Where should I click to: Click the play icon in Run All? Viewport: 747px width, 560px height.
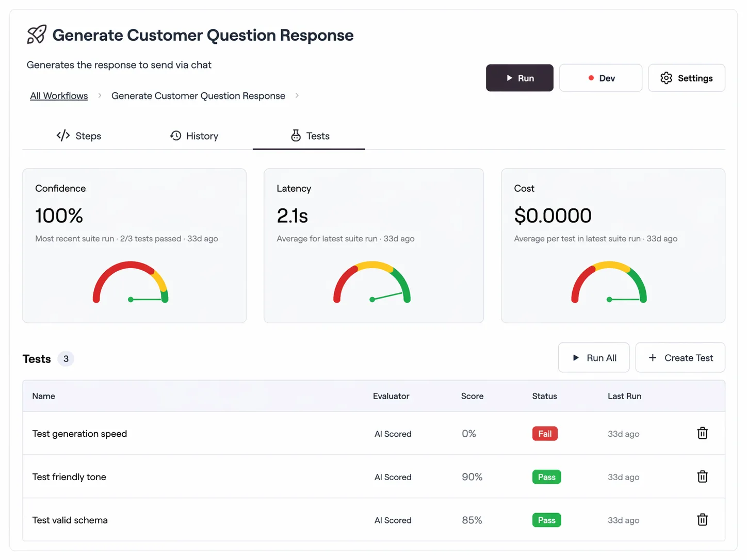coord(577,357)
